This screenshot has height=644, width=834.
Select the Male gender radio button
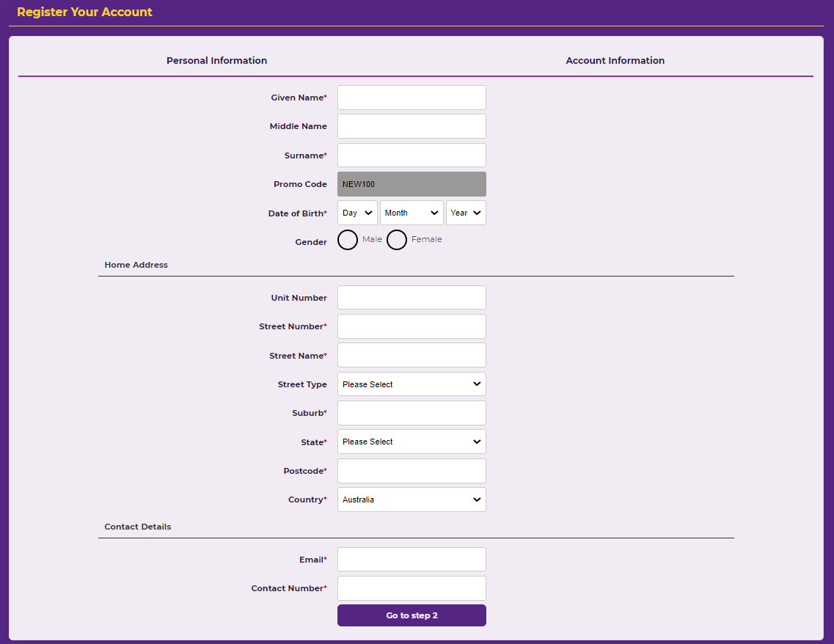point(348,240)
